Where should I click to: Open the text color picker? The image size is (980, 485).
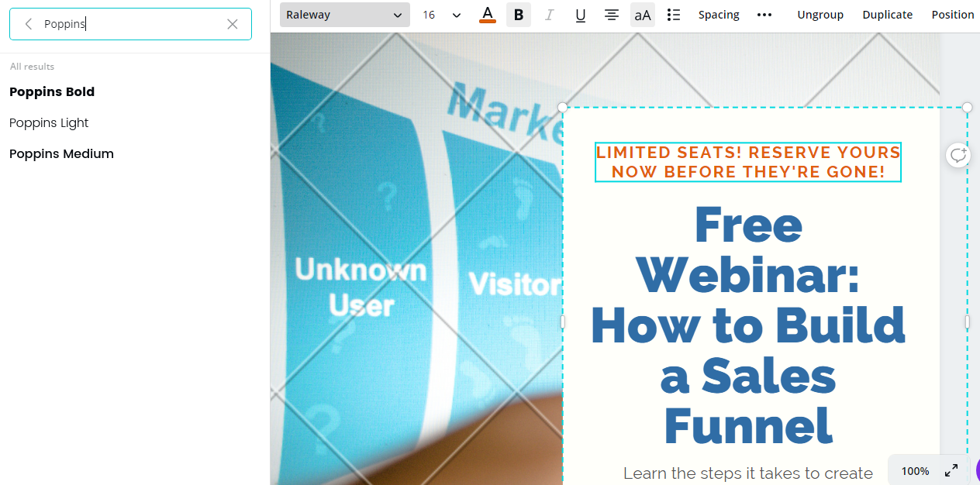488,15
